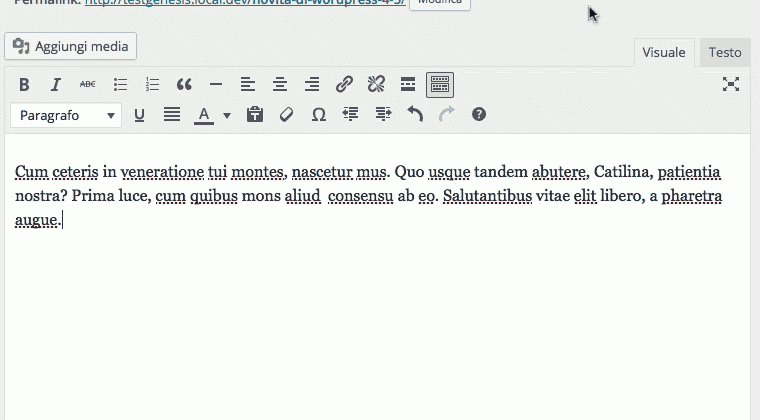This screenshot has width=760, height=420.
Task: Open the Paragrafo format dropdown
Action: coord(66,115)
